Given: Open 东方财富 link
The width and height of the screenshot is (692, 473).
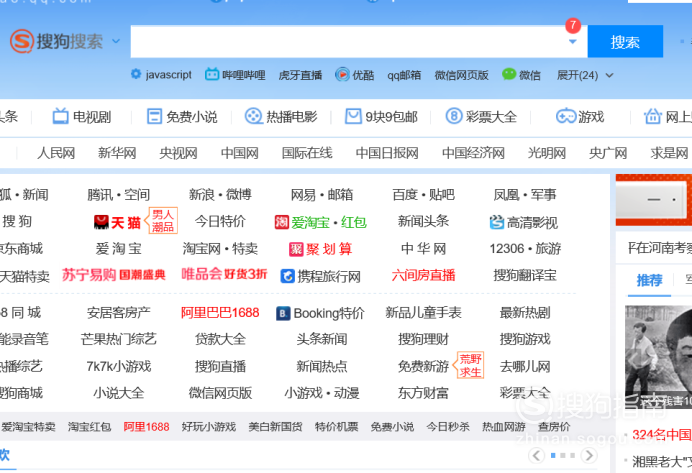Looking at the screenshot, I should 423,393.
